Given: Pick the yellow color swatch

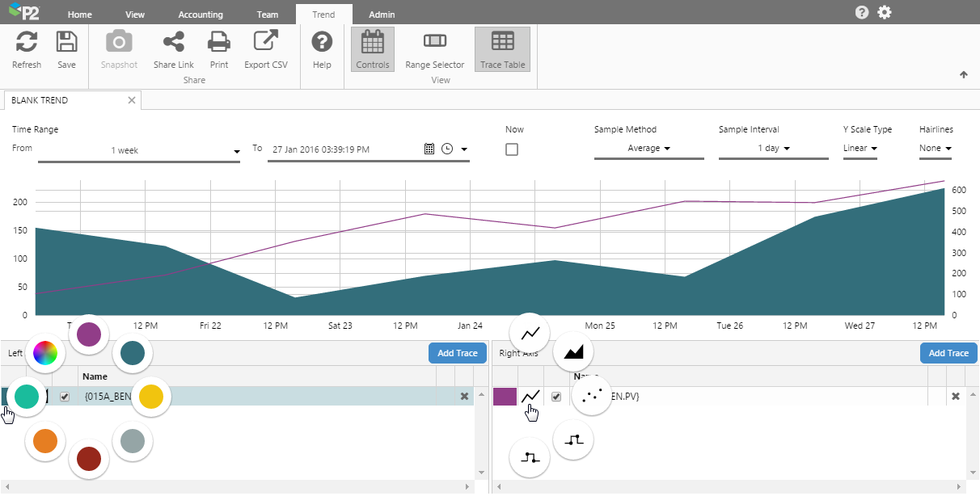Looking at the screenshot, I should click(x=151, y=396).
